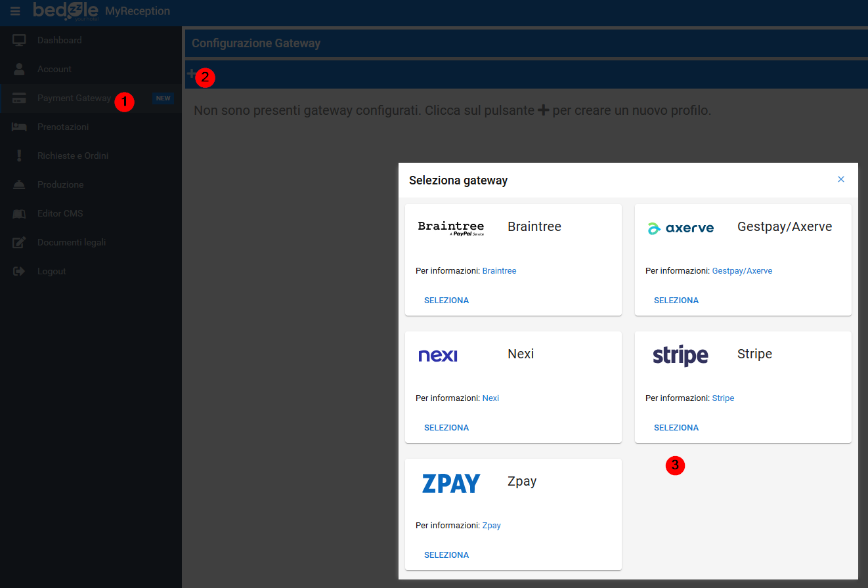The height and width of the screenshot is (588, 868).
Task: Click the Bedzzle logo in header
Action: [66, 11]
